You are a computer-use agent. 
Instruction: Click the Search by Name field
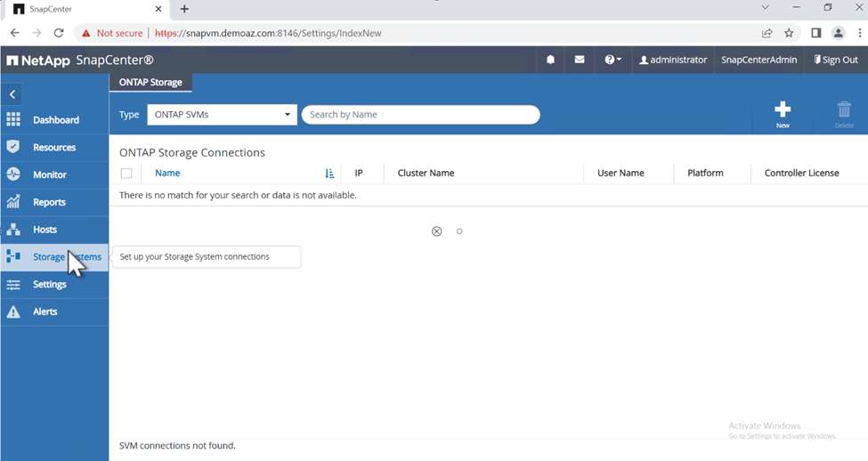[x=421, y=115]
